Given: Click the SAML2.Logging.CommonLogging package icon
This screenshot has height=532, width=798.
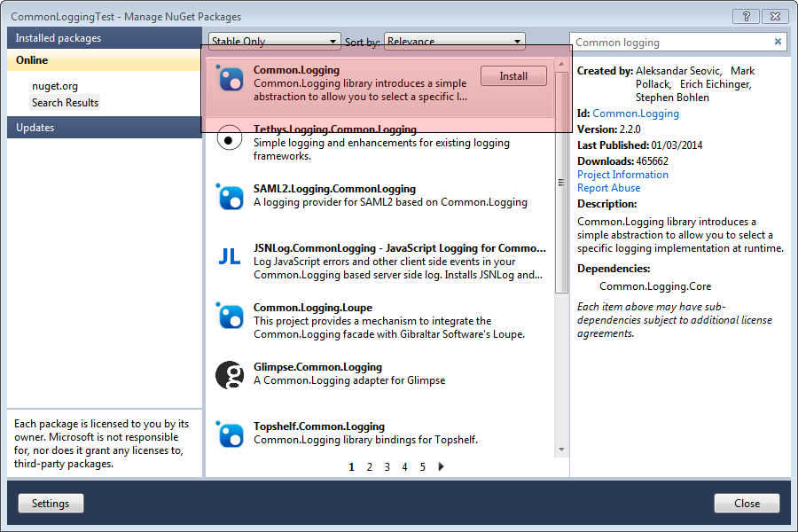Looking at the screenshot, I should pyautogui.click(x=230, y=197).
